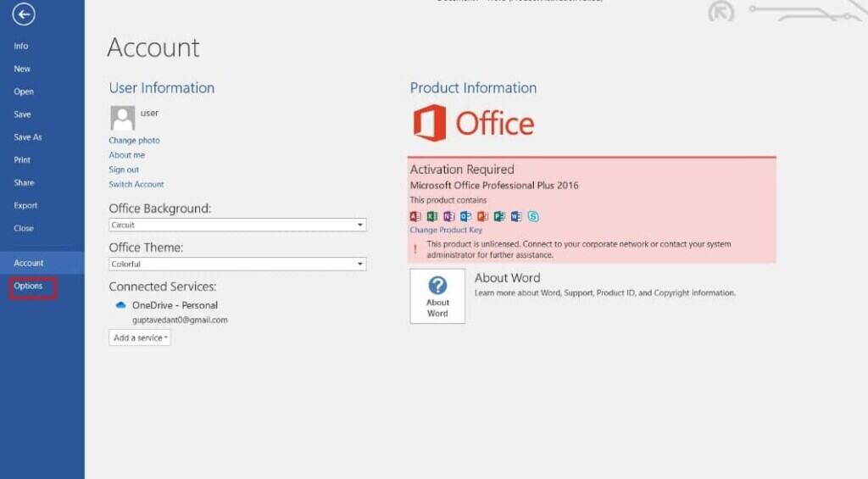Open the Add a service dropdown

[x=140, y=337]
